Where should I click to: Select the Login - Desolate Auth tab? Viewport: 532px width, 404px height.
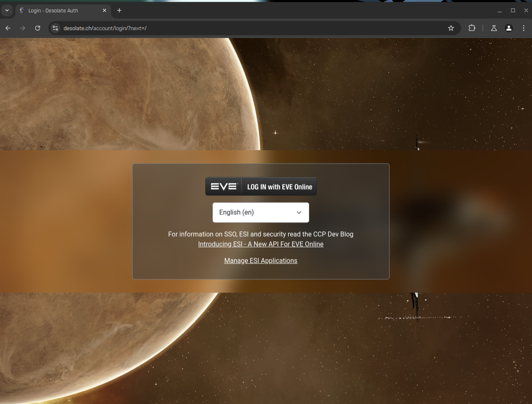(63, 10)
